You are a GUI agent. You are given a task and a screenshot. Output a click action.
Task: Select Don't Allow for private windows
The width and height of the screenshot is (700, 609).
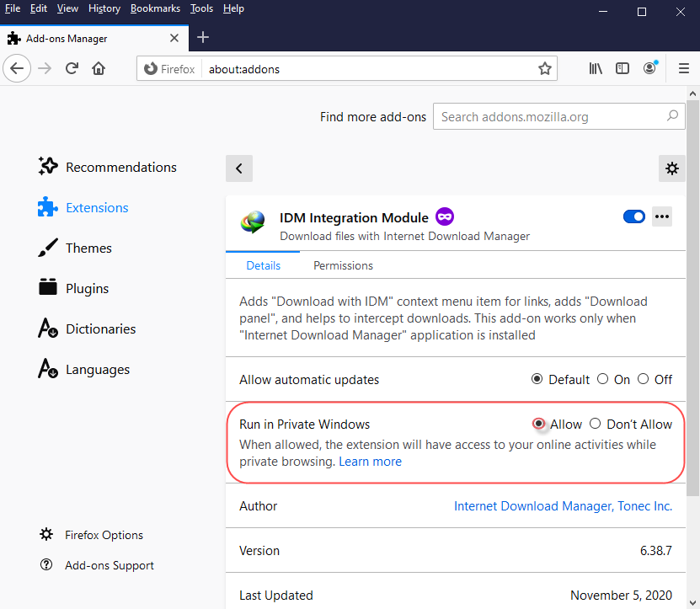click(595, 423)
